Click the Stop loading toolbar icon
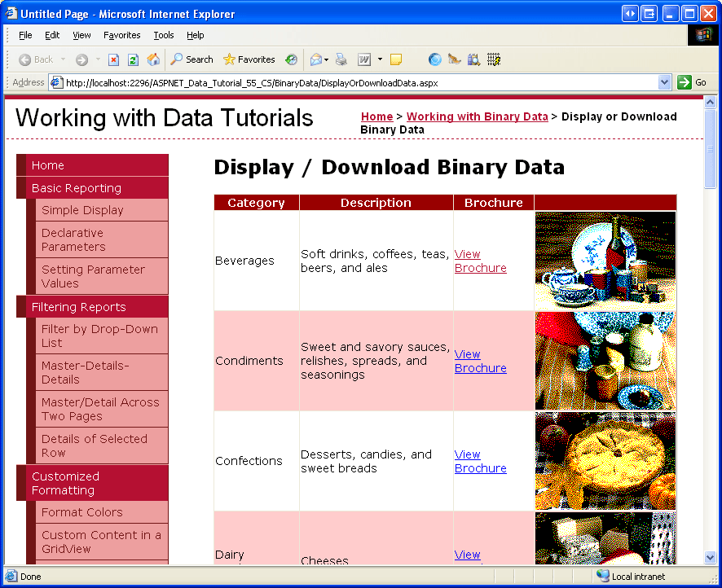722x588 pixels. pyautogui.click(x=114, y=59)
